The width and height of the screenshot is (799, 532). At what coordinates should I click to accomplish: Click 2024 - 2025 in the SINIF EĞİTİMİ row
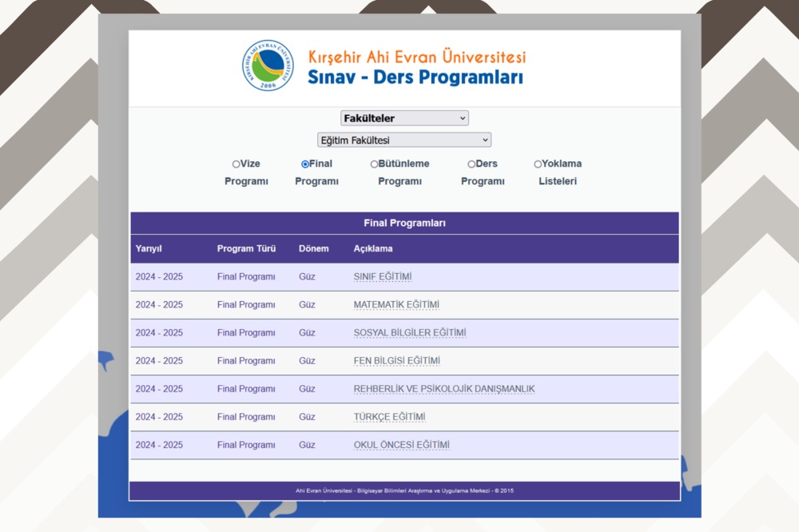click(x=159, y=276)
